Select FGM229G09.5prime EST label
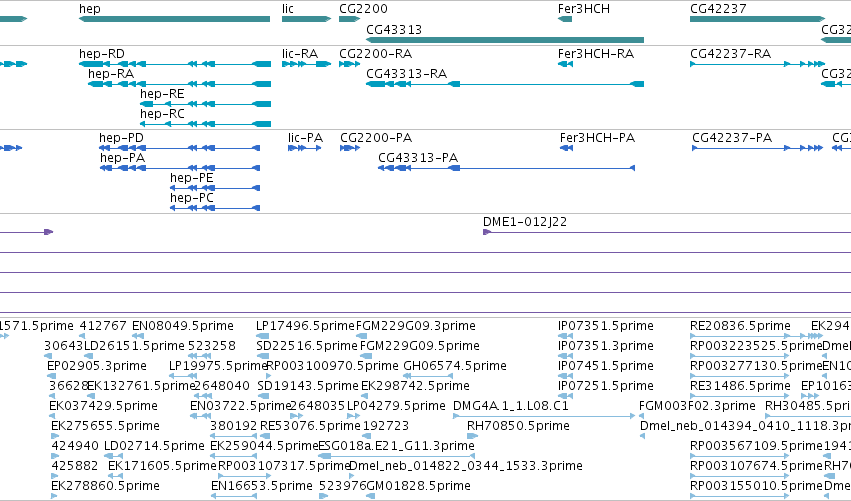The width and height of the screenshot is (851, 501). pyautogui.click(x=420, y=346)
